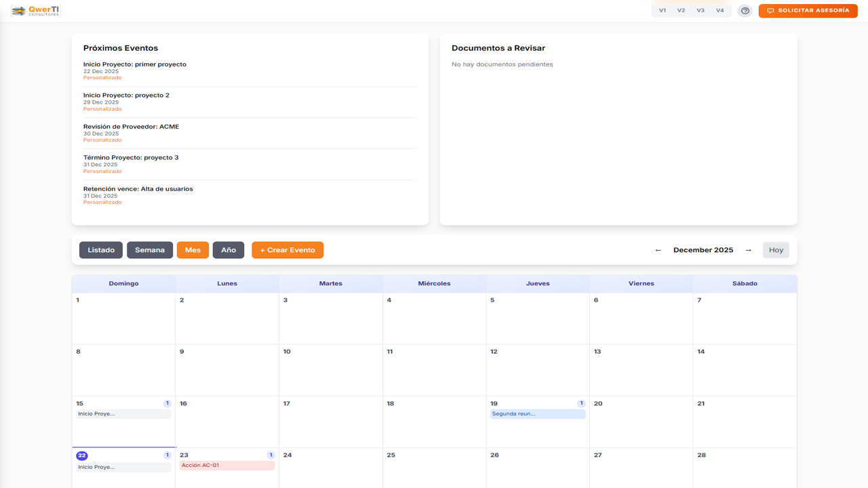Click the QwerTI consultores logo
This screenshot has height=488, width=868.
pyautogui.click(x=36, y=11)
